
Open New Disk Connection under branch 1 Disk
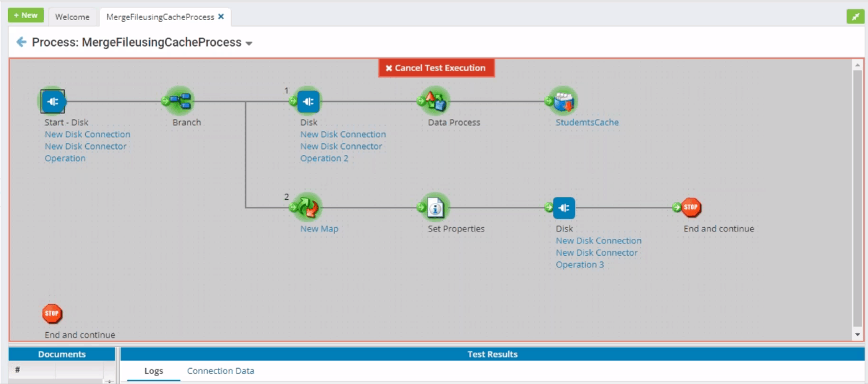343,134
